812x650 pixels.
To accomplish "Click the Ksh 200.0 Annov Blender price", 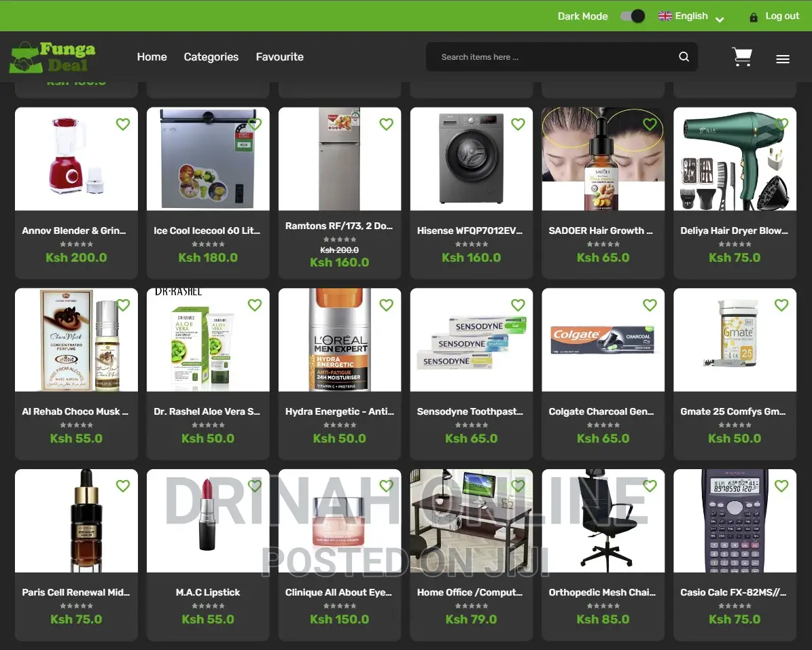I will [76, 258].
